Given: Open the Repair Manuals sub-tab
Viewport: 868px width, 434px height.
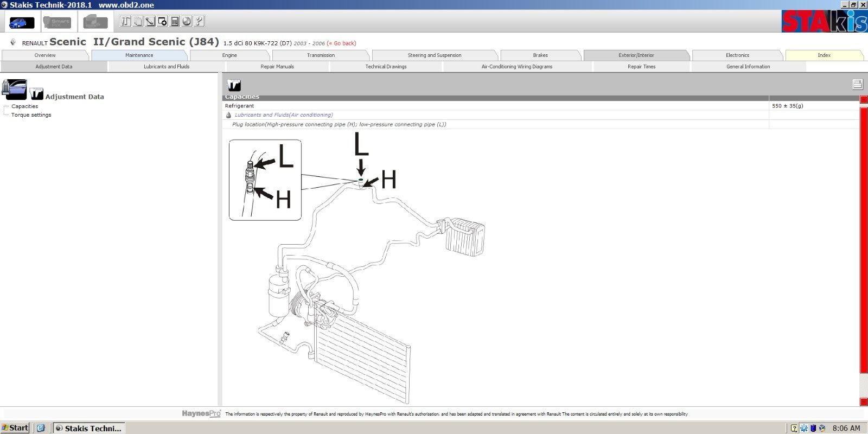Looking at the screenshot, I should (277, 67).
